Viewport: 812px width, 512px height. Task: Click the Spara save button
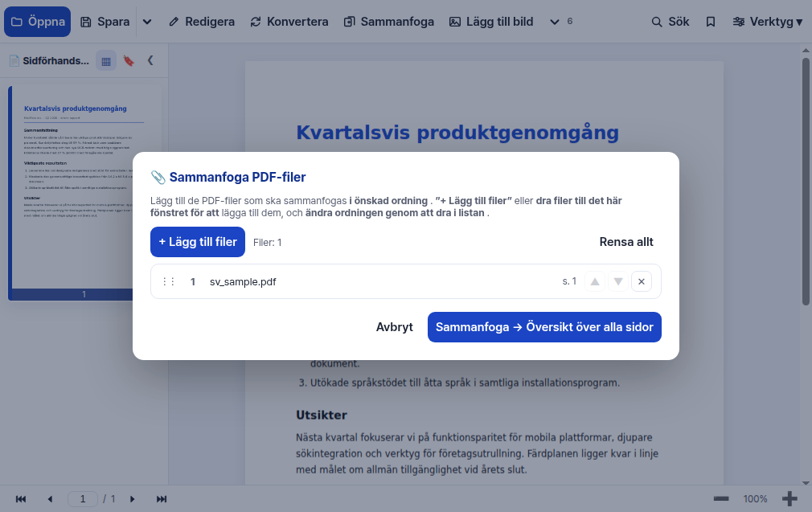tap(105, 22)
